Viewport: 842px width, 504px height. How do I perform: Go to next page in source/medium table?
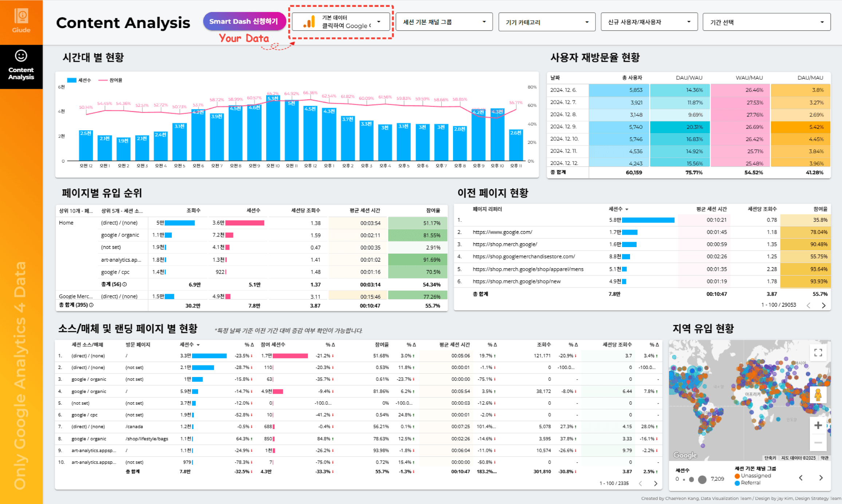point(656,483)
